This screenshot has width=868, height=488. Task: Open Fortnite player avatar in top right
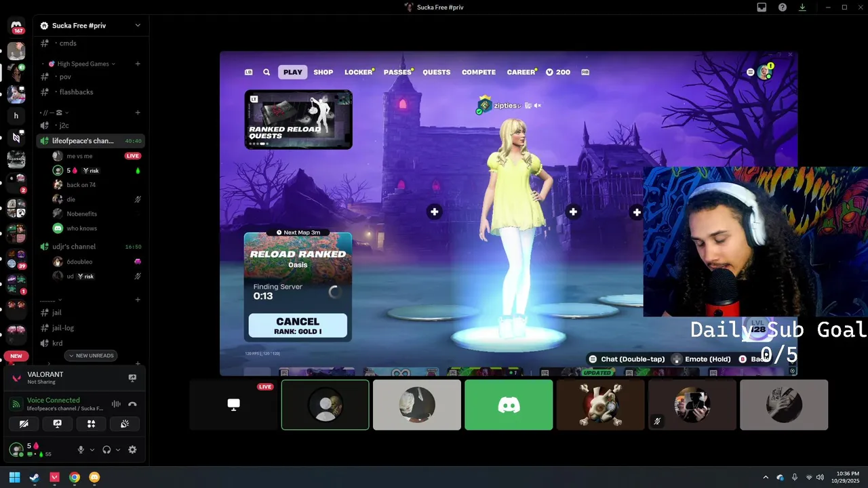765,72
